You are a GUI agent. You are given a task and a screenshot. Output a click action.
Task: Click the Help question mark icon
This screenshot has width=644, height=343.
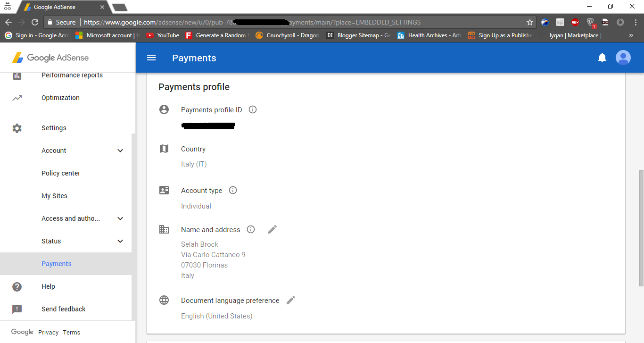[17, 286]
